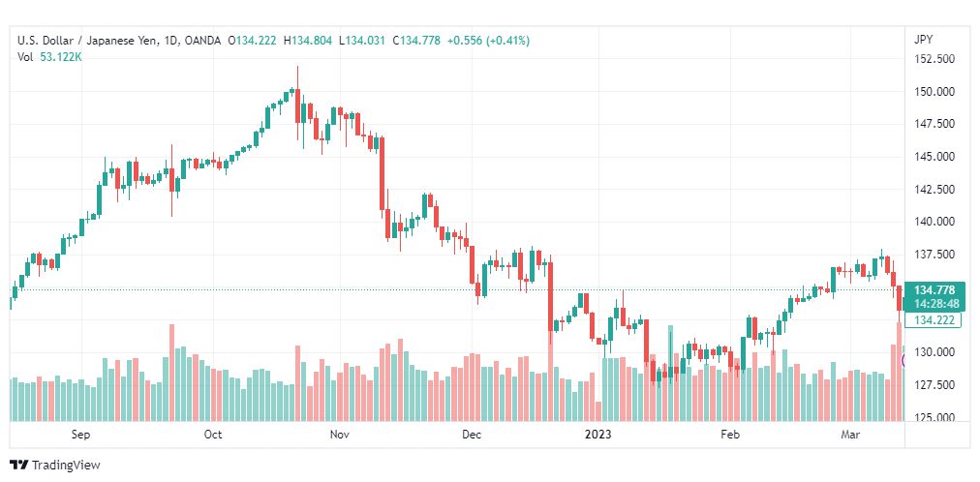Click the Vol indicator legend label
This screenshot has height=482, width=980.
pos(25,57)
